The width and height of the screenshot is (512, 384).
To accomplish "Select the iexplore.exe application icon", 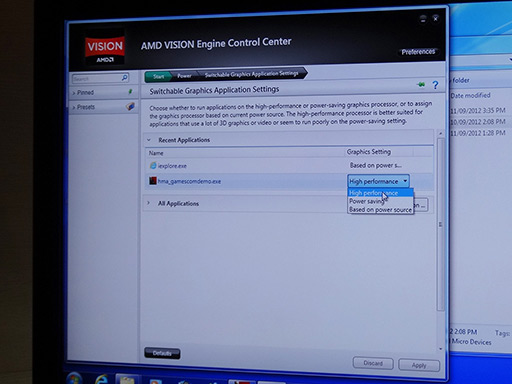I will [x=153, y=166].
